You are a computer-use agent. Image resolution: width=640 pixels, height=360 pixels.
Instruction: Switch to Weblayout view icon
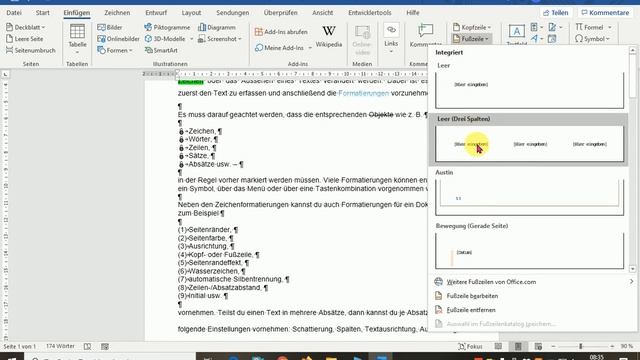click(x=538, y=347)
